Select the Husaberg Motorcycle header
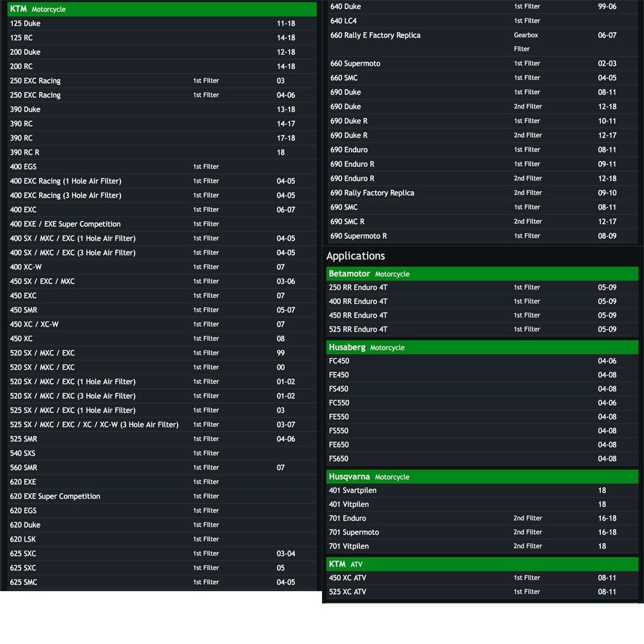The height and width of the screenshot is (644, 644). click(482, 348)
